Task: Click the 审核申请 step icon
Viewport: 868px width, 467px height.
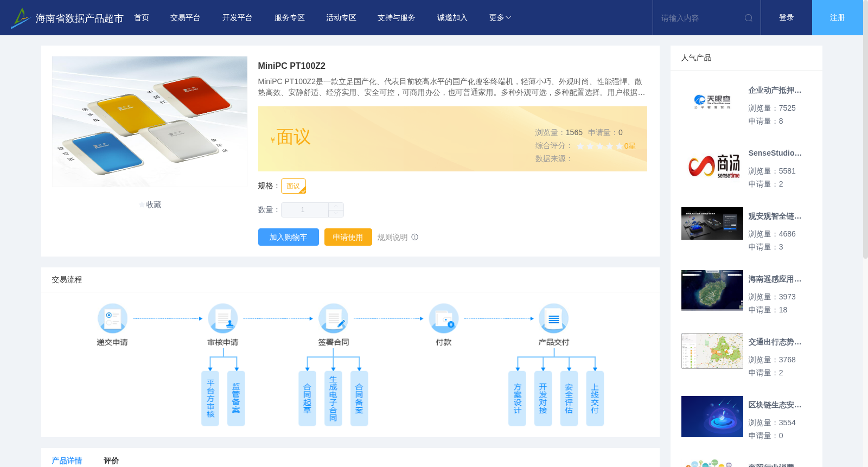Action: point(223,318)
